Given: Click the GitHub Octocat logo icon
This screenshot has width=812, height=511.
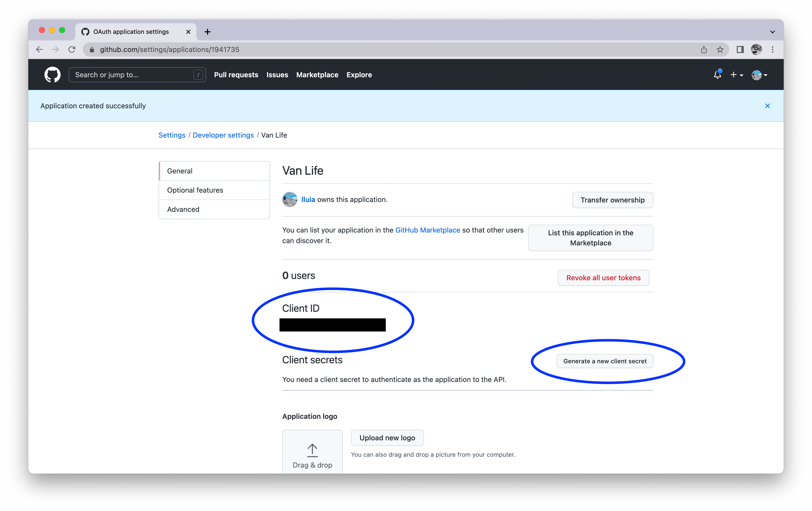Looking at the screenshot, I should tap(52, 74).
